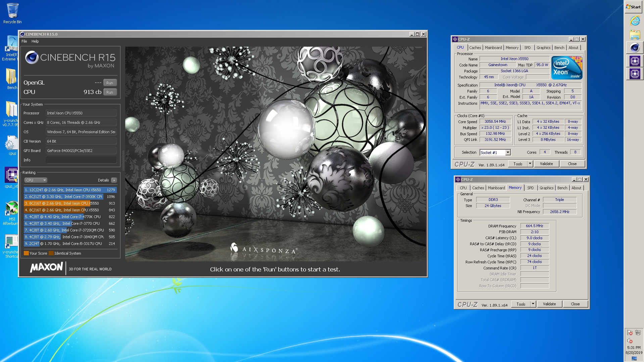644x362 pixels.
Task: Select highlighted ranking row 3 scoring 913
Action: click(x=70, y=203)
